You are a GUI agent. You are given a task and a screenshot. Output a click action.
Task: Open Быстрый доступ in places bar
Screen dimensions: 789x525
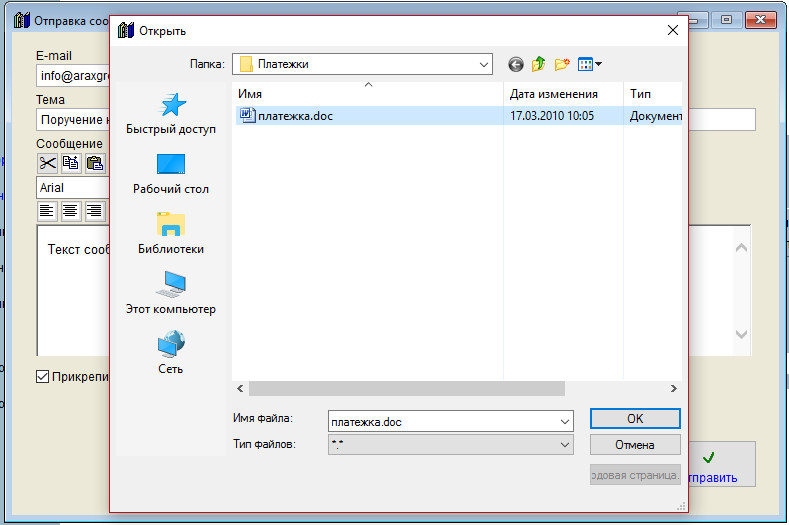pyautogui.click(x=171, y=114)
